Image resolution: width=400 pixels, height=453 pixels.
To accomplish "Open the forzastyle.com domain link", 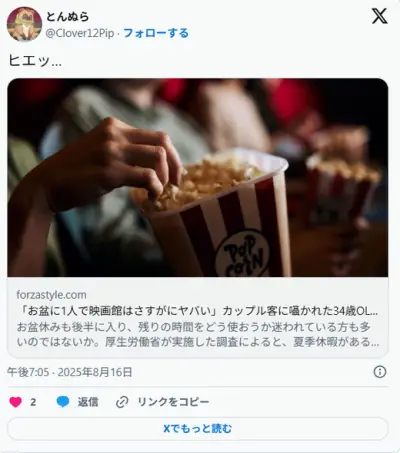I will (x=51, y=295).
